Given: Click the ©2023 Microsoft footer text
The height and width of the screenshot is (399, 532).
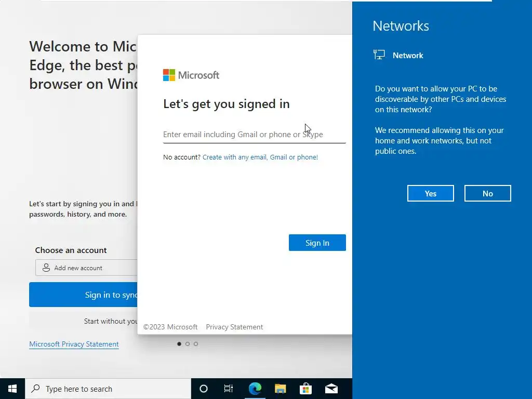Looking at the screenshot, I should (170, 327).
